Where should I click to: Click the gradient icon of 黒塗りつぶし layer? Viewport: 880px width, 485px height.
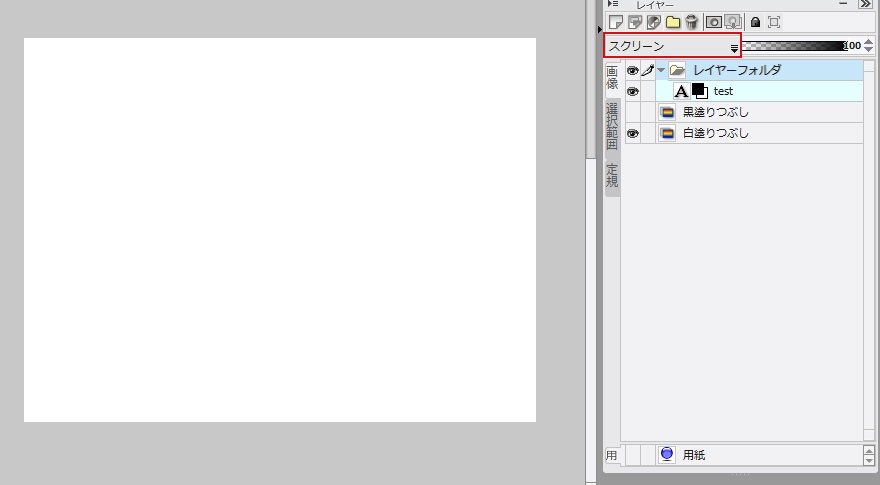click(667, 112)
